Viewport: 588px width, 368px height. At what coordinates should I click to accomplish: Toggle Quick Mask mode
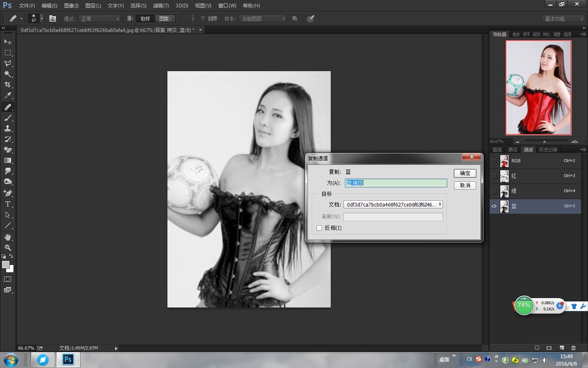point(8,279)
